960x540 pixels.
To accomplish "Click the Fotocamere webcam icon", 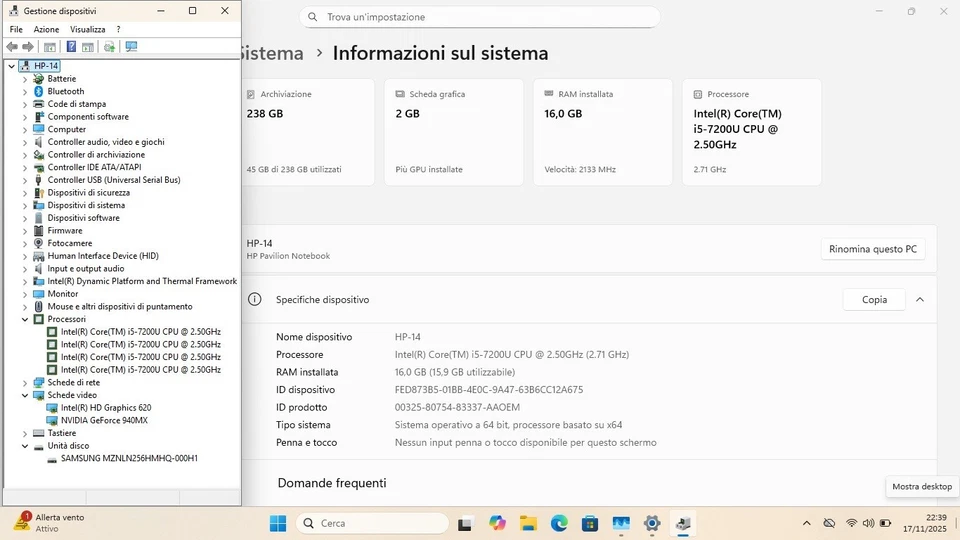I will pyautogui.click(x=39, y=243).
